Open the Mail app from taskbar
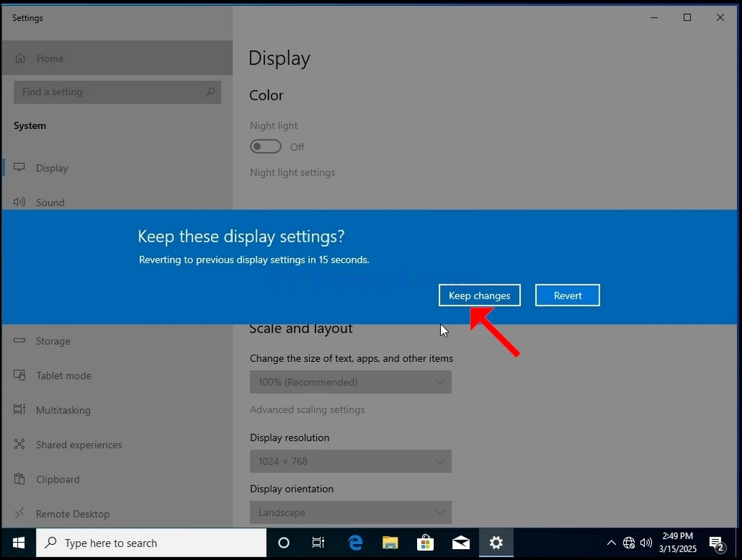Image resolution: width=742 pixels, height=560 pixels. click(461, 543)
